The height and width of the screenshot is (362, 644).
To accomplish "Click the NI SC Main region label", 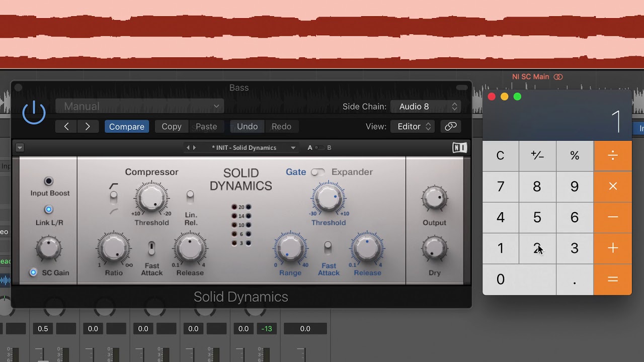I will (530, 77).
